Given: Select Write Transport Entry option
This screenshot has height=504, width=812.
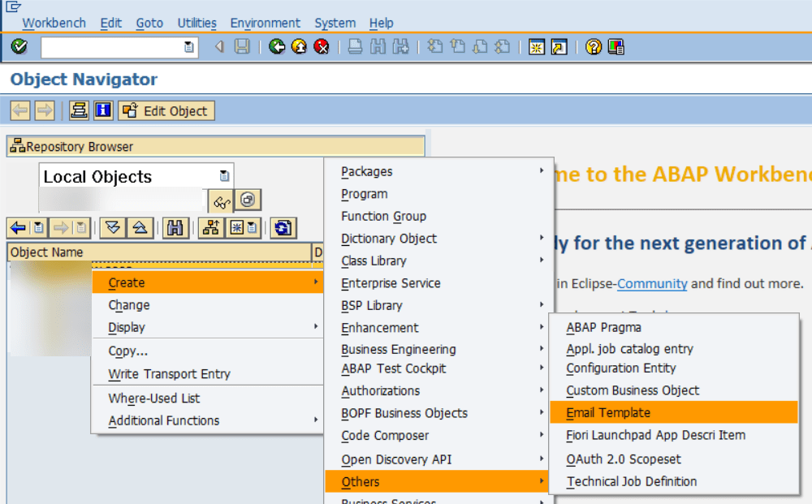Looking at the screenshot, I should [x=169, y=374].
